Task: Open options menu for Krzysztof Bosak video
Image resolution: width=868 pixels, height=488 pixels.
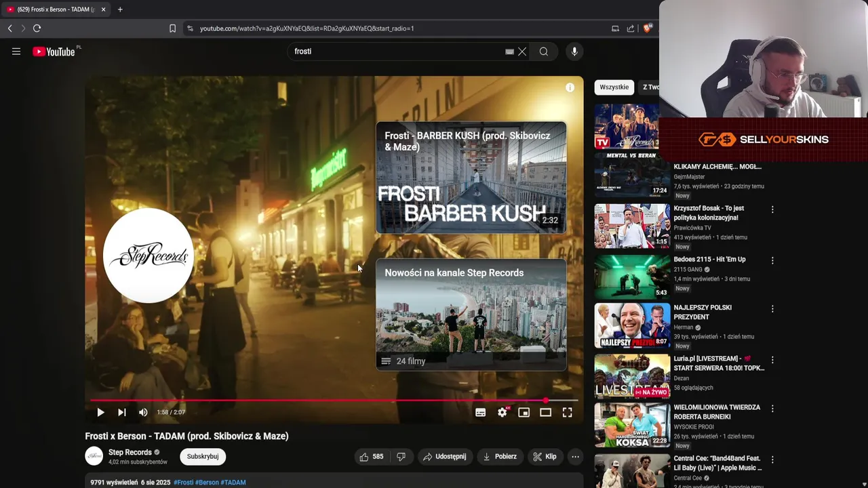Action: tap(772, 209)
